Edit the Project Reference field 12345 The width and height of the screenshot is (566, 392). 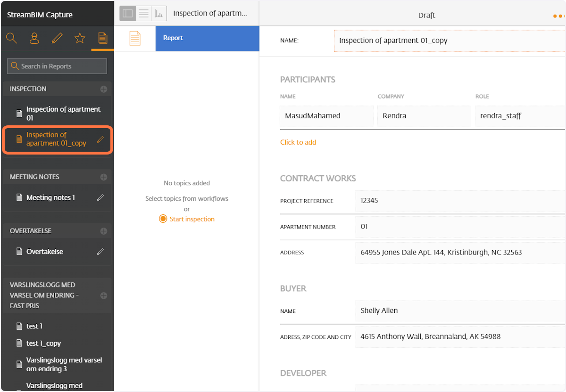[x=460, y=201]
